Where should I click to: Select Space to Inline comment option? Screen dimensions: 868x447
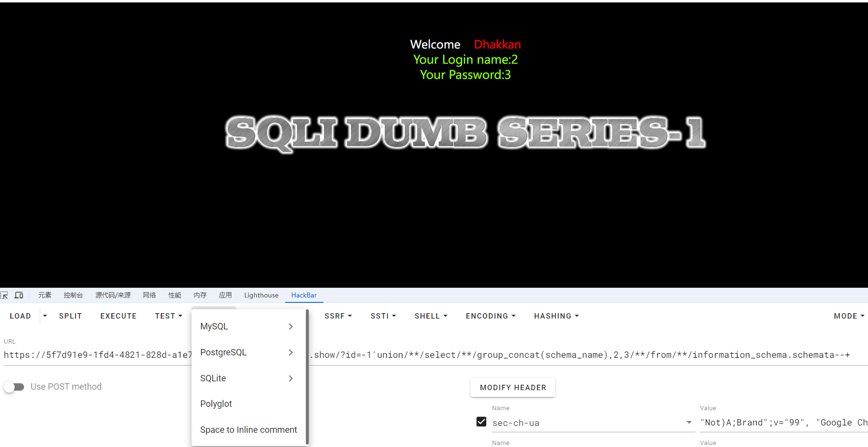point(248,429)
